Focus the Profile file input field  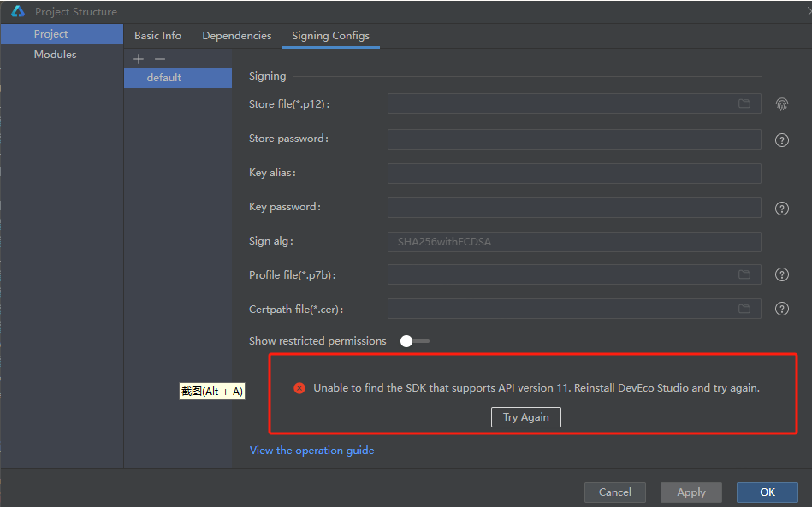574,274
